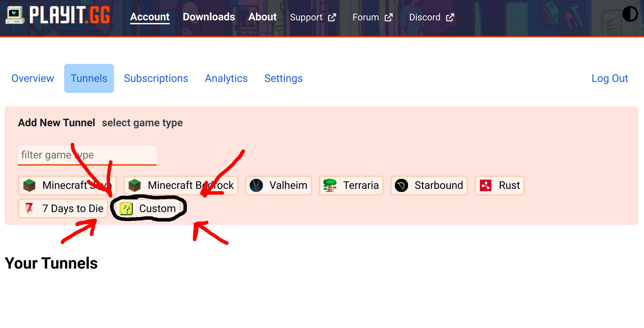Open the Downloads page

click(x=209, y=17)
